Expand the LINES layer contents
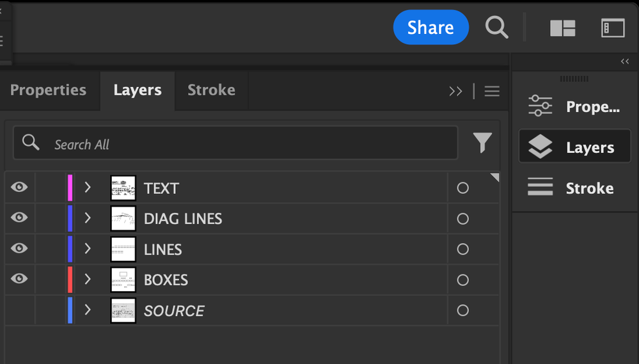Image resolution: width=639 pixels, height=364 pixels. pyautogui.click(x=88, y=249)
